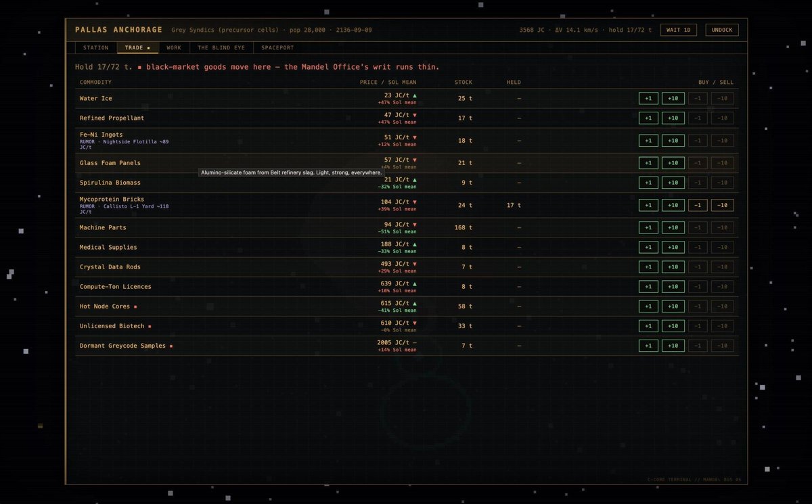Open THE BLIND EYE tab
Screen dimensions: 812x504
[x=221, y=48]
